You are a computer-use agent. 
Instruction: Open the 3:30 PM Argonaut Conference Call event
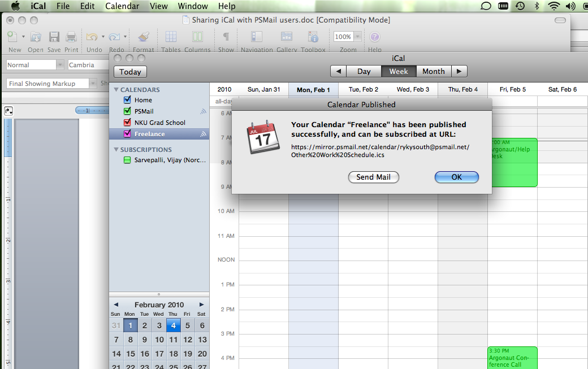[512, 358]
